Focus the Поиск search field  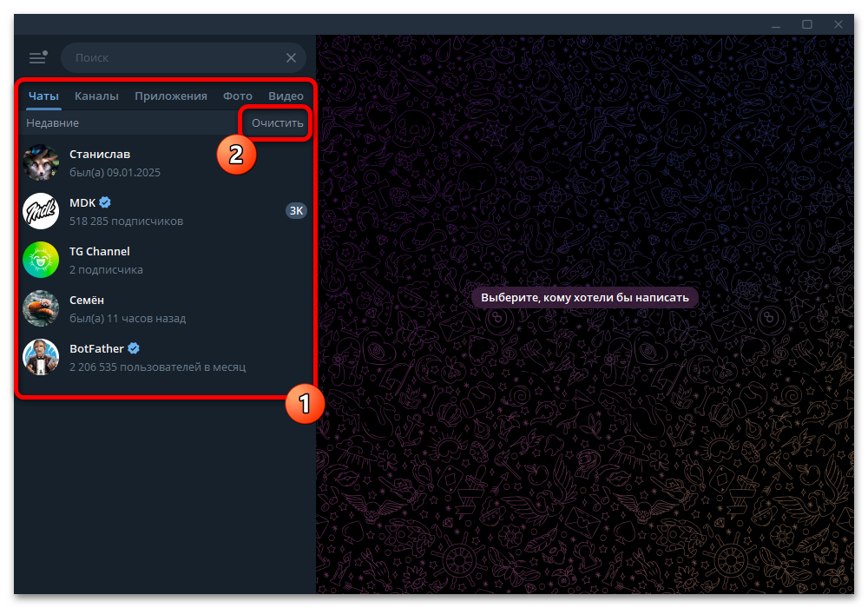tap(183, 57)
